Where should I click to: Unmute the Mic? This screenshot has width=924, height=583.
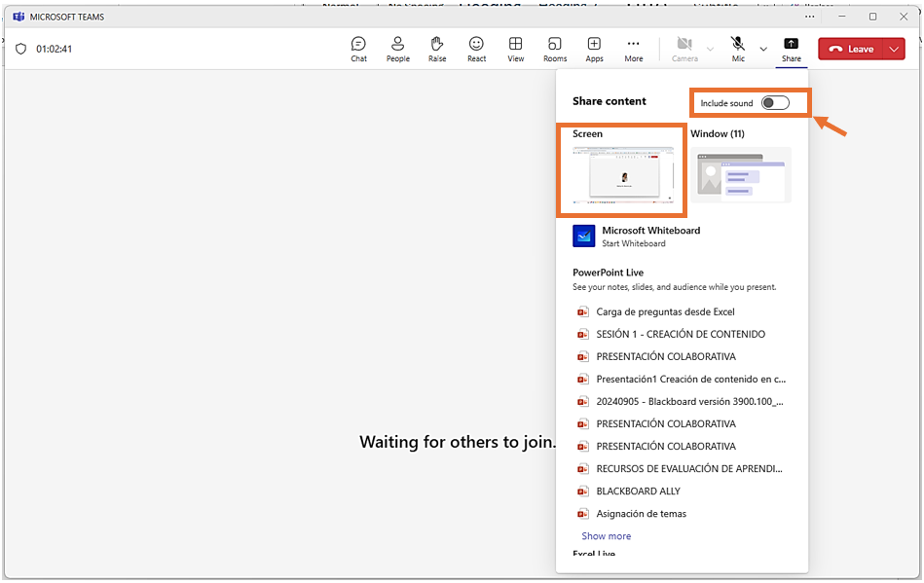(738, 49)
